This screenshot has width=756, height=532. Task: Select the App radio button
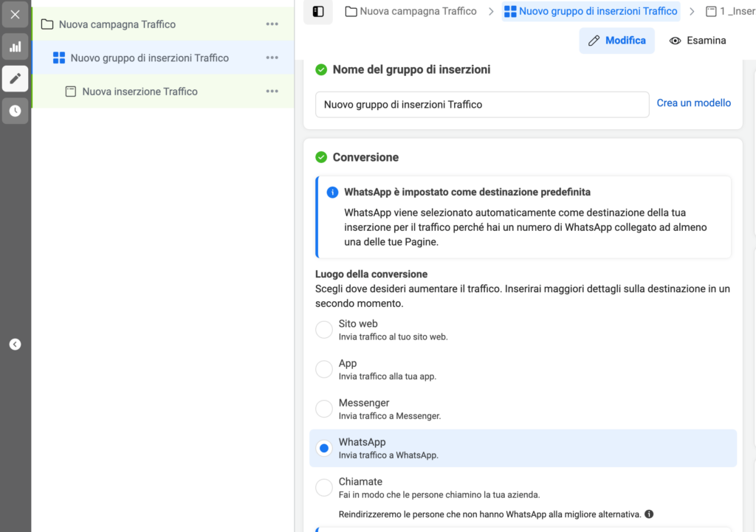pyautogui.click(x=324, y=370)
